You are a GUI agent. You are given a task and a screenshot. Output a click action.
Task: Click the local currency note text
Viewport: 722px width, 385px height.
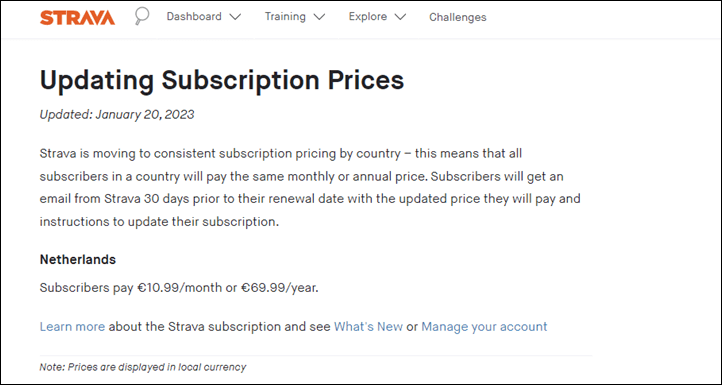tap(143, 367)
